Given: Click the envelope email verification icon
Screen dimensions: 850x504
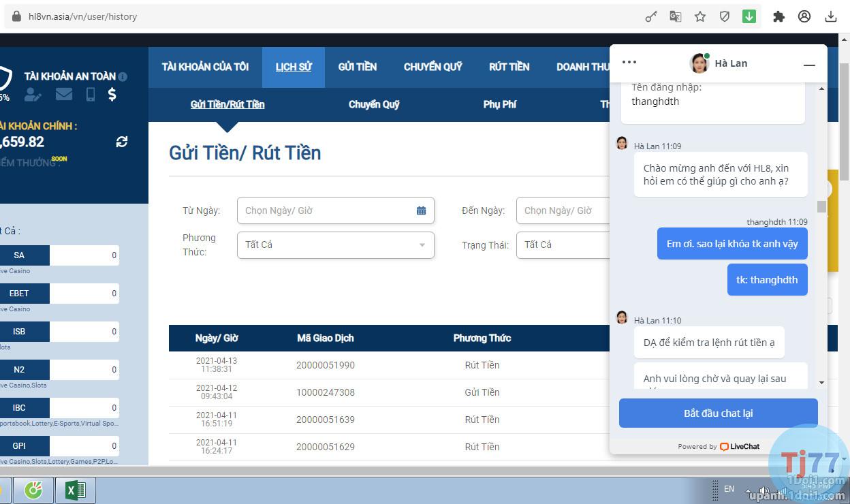Looking at the screenshot, I should point(64,95).
